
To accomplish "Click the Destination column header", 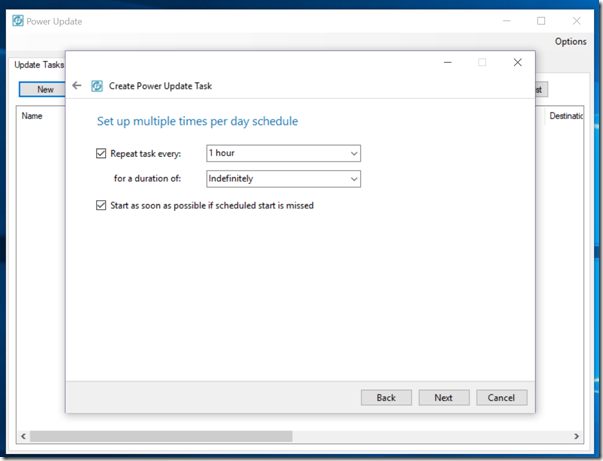I will click(x=566, y=116).
